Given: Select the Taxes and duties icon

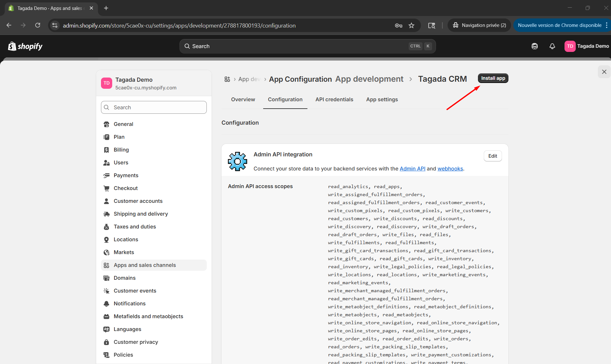Looking at the screenshot, I should click(x=106, y=227).
